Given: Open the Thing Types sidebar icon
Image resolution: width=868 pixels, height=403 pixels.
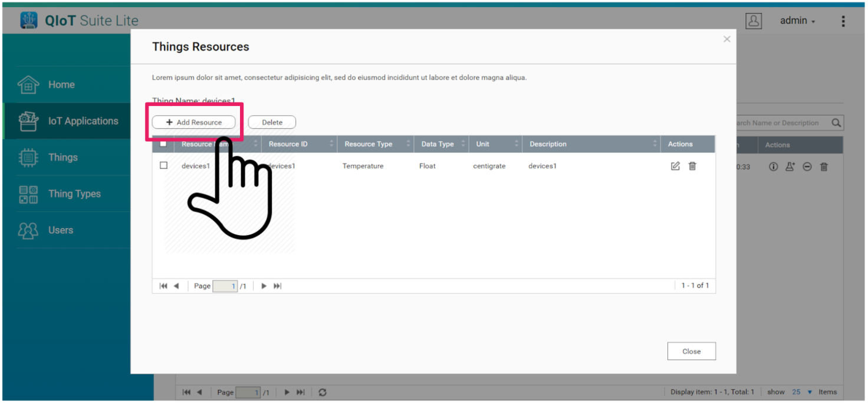Looking at the screenshot, I should click(28, 194).
